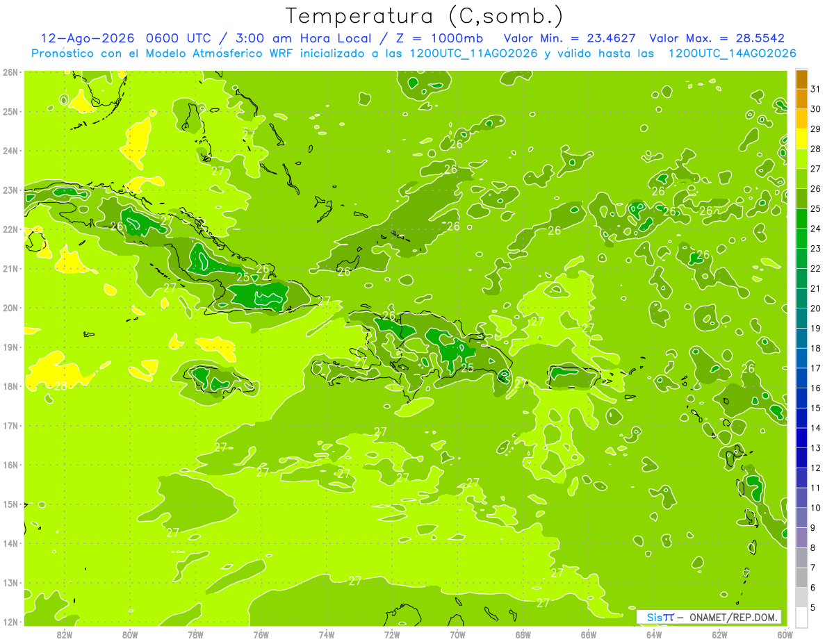This screenshot has width=834, height=644.
Task: Click the '17' colorbar label
Action: [x=816, y=368]
